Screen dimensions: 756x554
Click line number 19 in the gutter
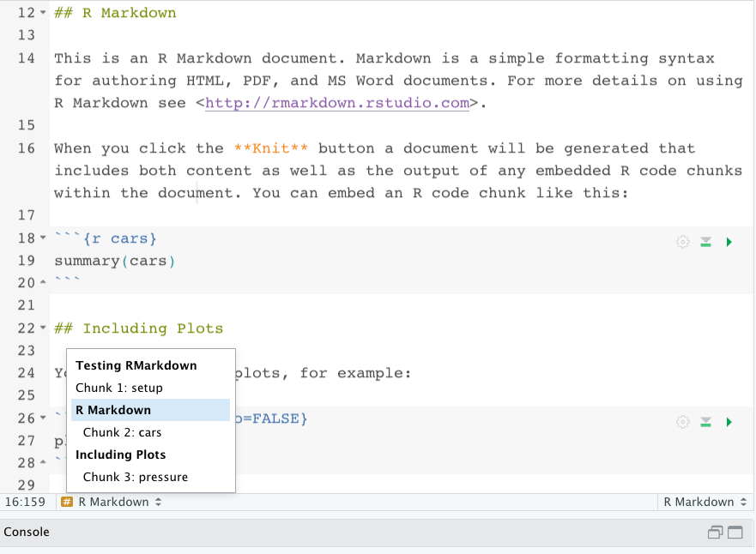click(x=27, y=261)
